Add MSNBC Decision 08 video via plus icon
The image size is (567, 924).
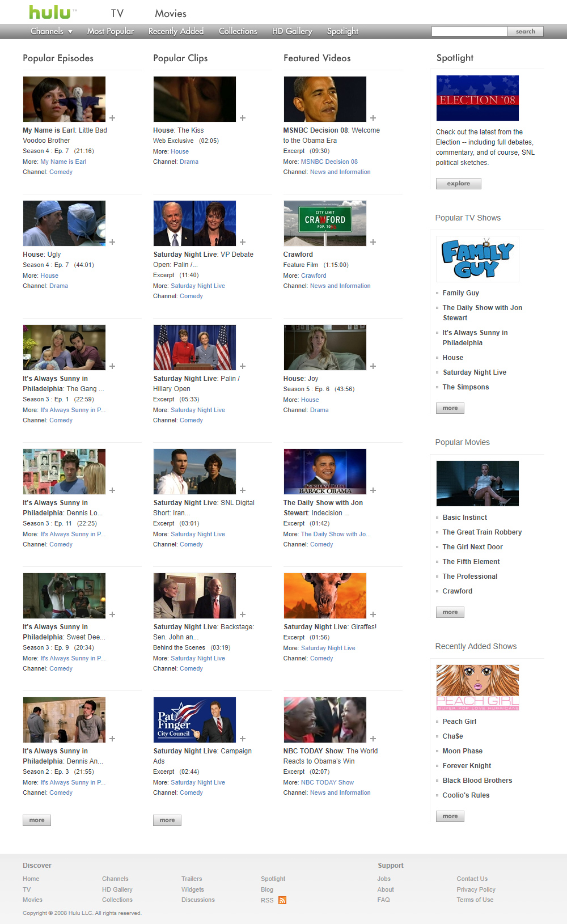point(373,118)
